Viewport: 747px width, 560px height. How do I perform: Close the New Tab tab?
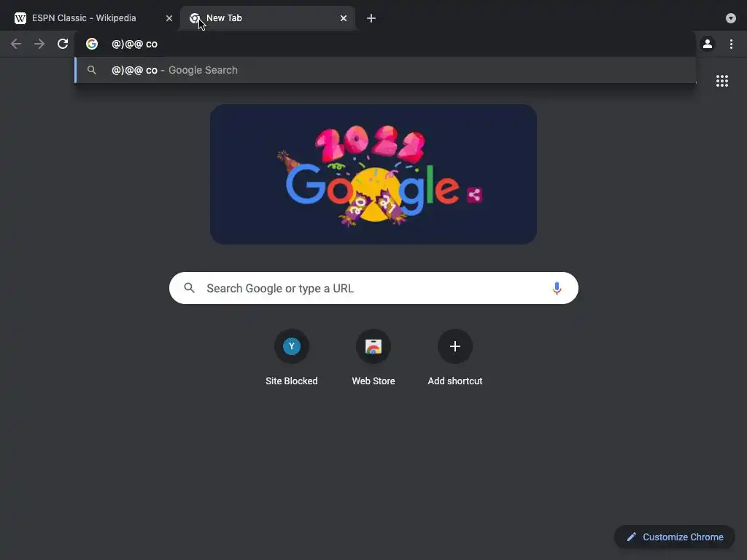[x=344, y=18]
